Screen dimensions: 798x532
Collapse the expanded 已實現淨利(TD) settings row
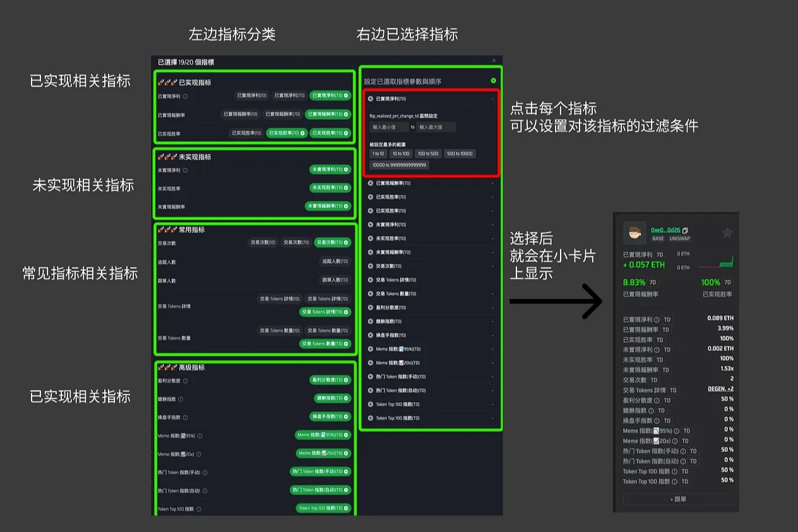[492, 99]
